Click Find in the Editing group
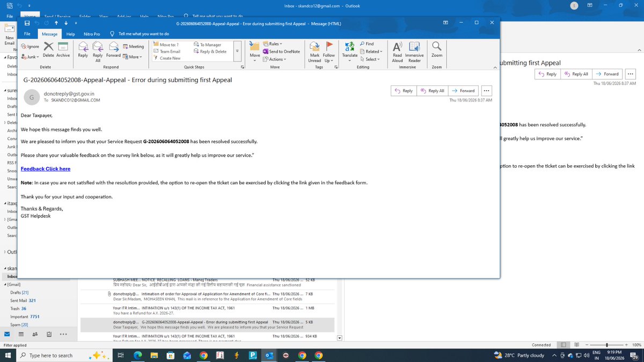Screen dimensions: 644x362 click(367, 44)
